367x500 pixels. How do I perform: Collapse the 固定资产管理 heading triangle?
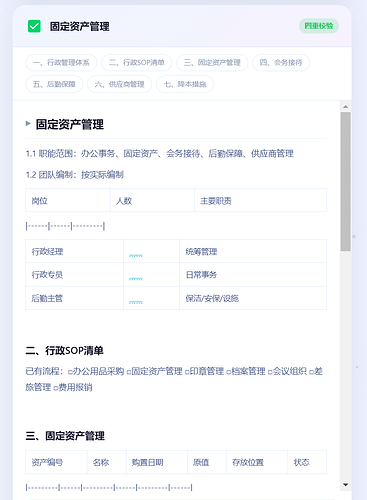coord(28,124)
